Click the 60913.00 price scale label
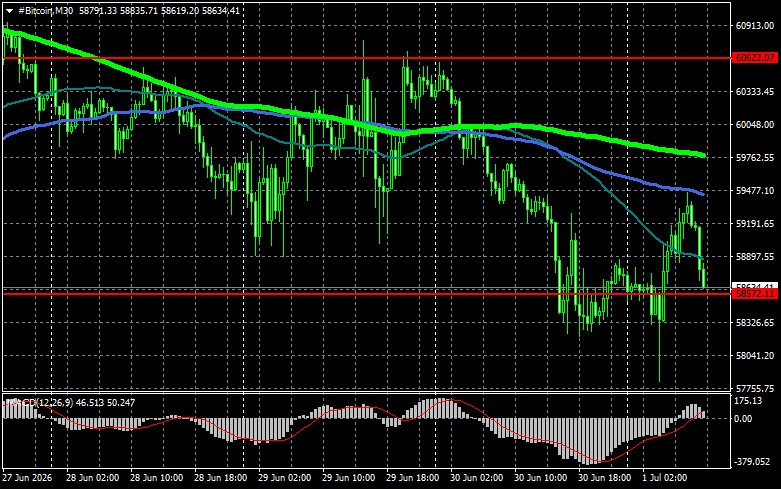The image size is (781, 489). (x=755, y=26)
